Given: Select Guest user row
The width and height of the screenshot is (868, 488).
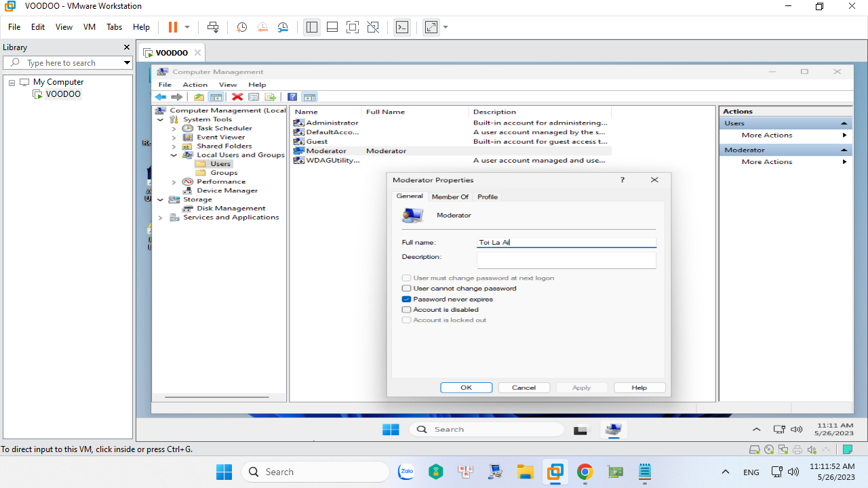Looking at the screenshot, I should (x=452, y=142).
